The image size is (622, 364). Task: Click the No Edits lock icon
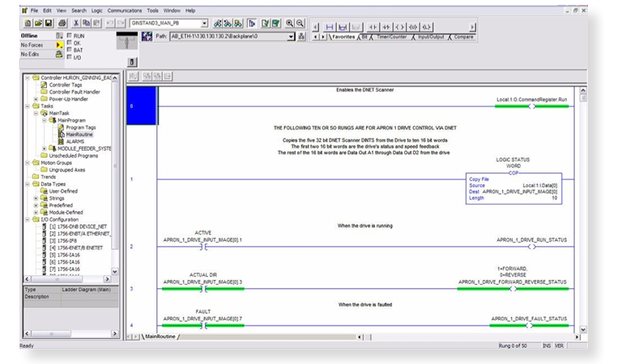59,54
